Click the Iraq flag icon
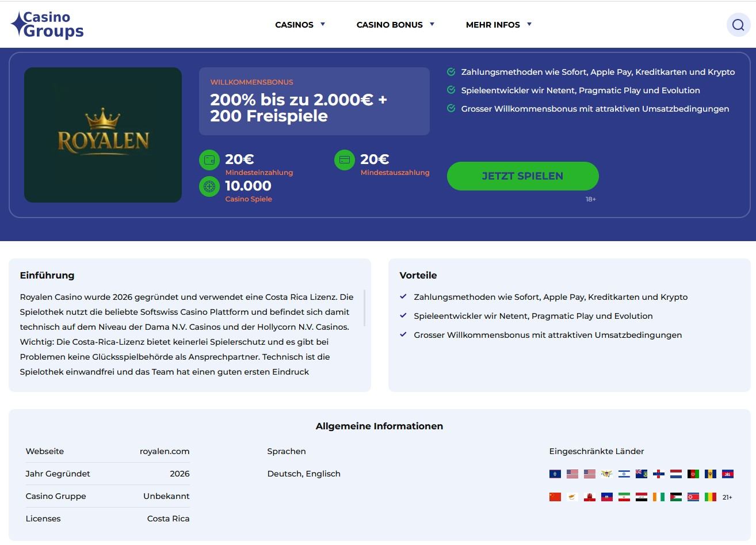 click(x=642, y=497)
